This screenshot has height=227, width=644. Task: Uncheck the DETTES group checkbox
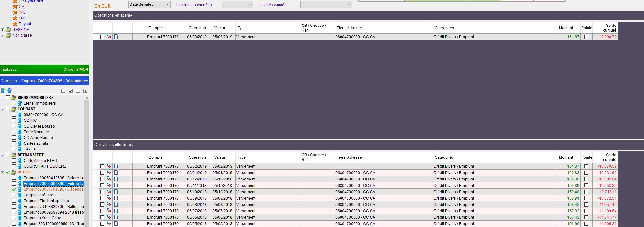point(8,172)
